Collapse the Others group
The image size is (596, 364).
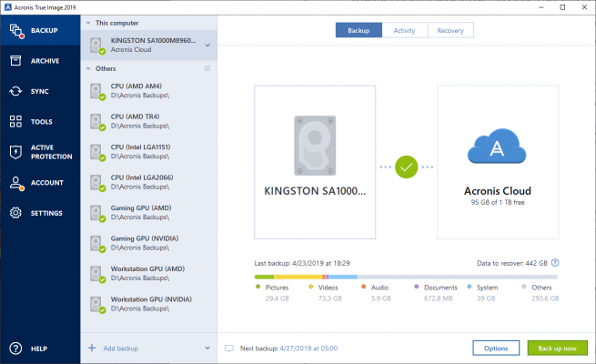(88, 69)
